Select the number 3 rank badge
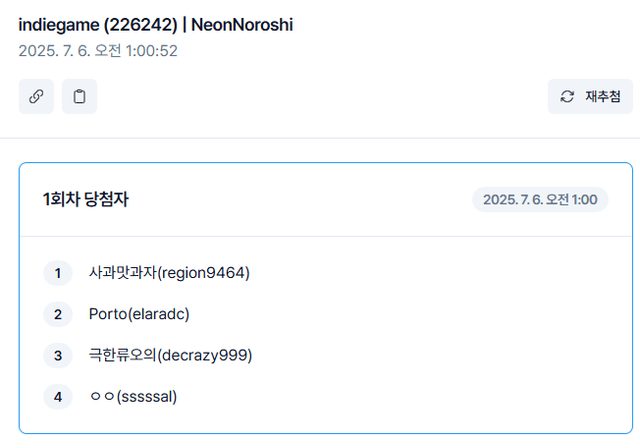 pyautogui.click(x=58, y=355)
